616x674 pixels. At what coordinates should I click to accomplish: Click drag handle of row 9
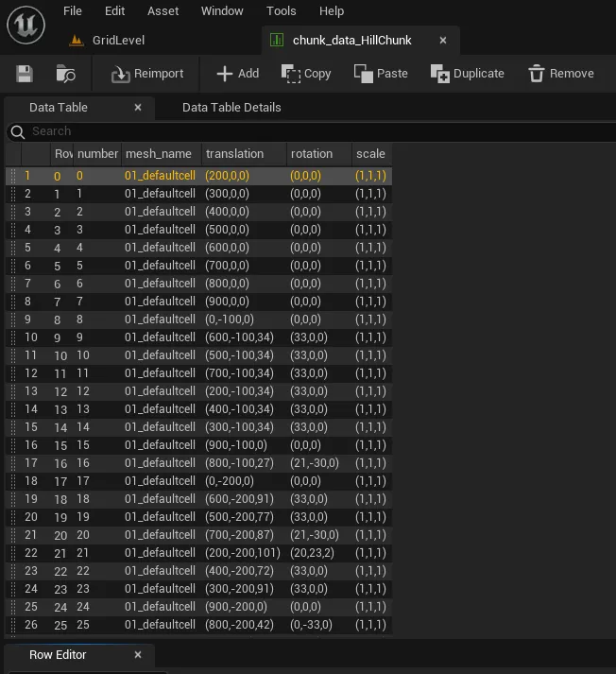(x=13, y=320)
